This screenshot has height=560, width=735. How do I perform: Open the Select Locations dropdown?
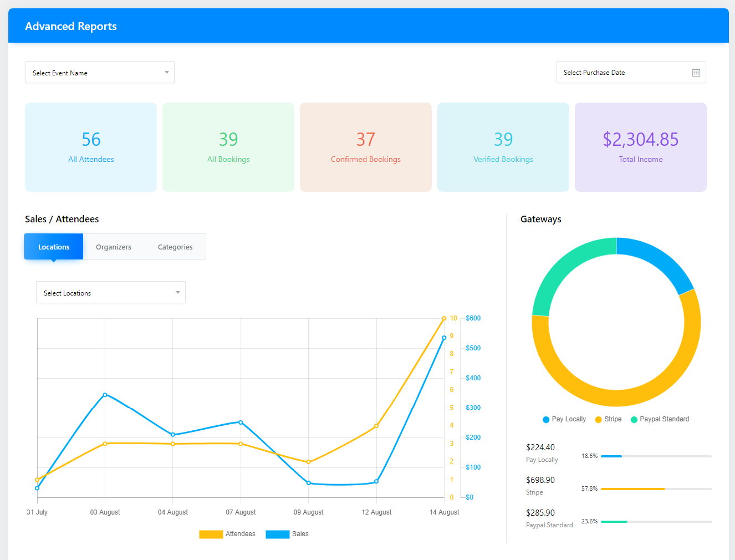(x=111, y=292)
